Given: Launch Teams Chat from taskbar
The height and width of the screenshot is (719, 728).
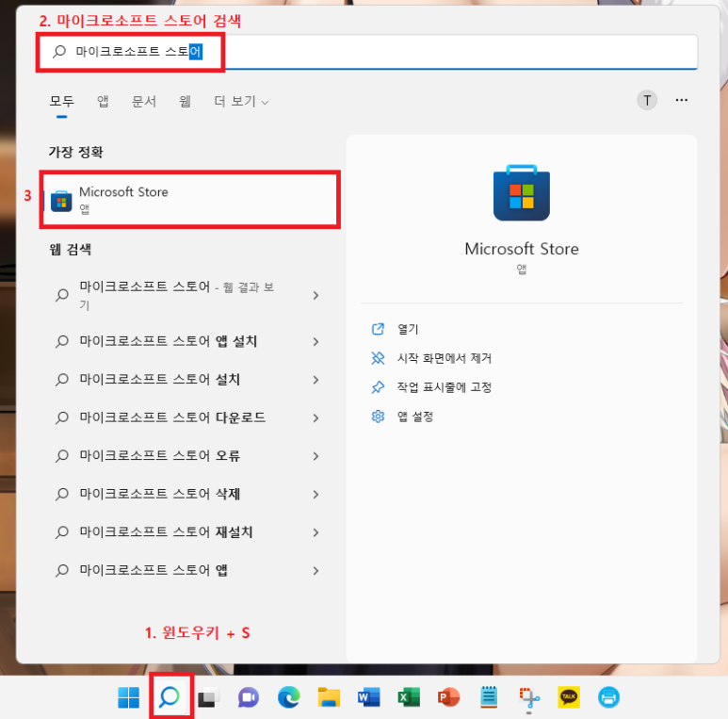Looking at the screenshot, I should [249, 697].
